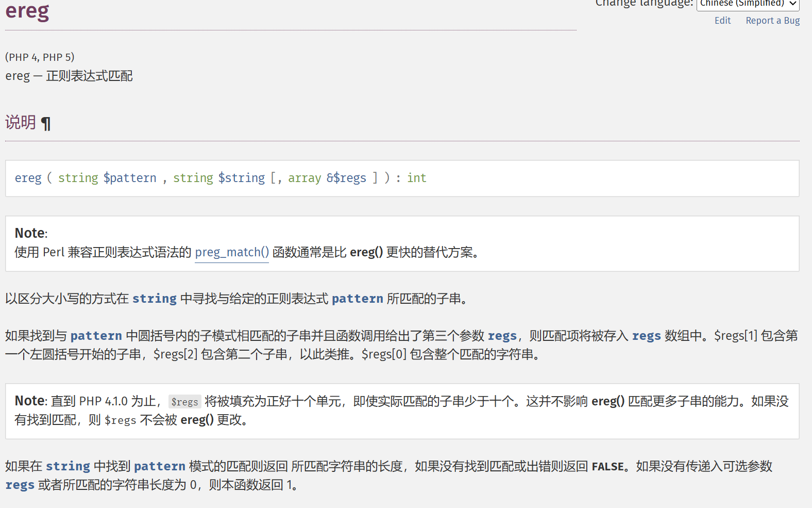Click the (PHP 4, PHP 5) version text

[40, 57]
